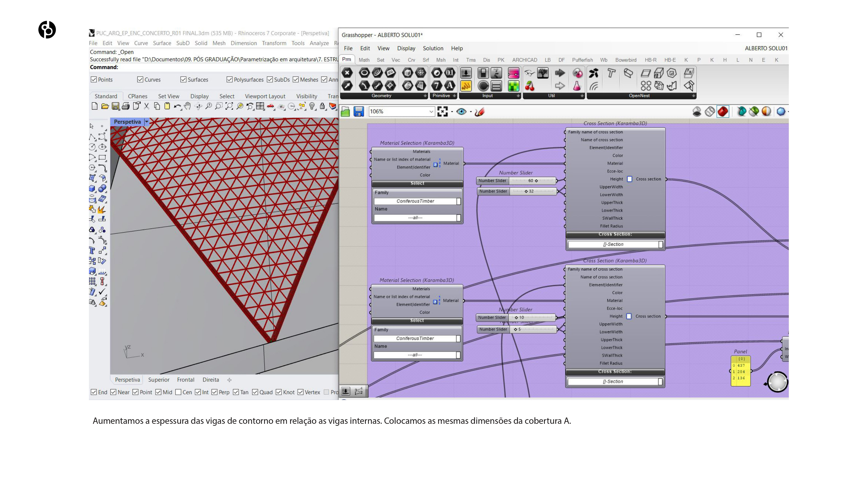Viewport: 868px width, 488px height.
Task: Click the red shaded preview mode icon
Action: (722, 111)
